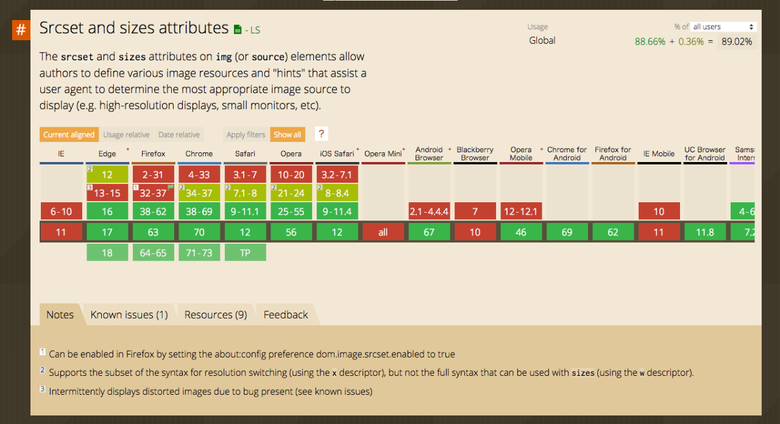The image size is (780, 424).
Task: Switch to Usage relative view
Action: 126,134
